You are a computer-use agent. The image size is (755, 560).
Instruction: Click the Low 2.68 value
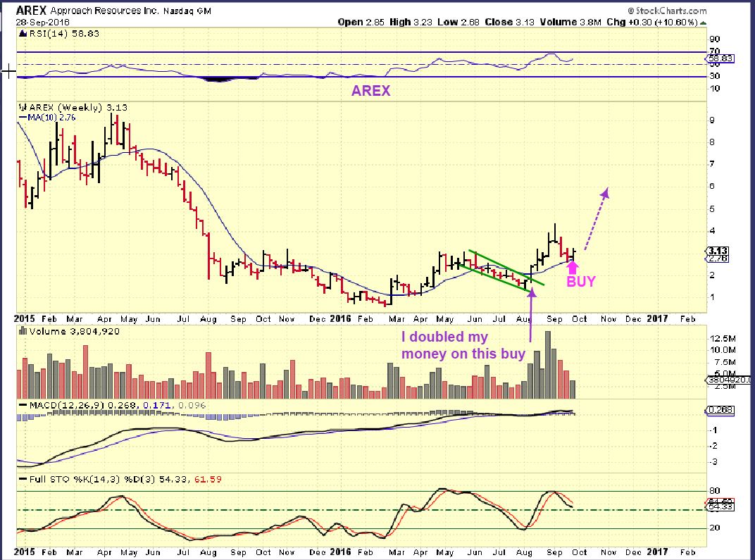click(x=458, y=22)
